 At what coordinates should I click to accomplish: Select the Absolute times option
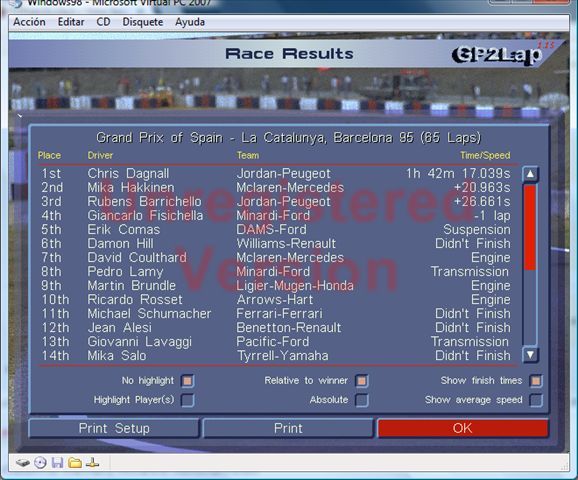[362, 400]
